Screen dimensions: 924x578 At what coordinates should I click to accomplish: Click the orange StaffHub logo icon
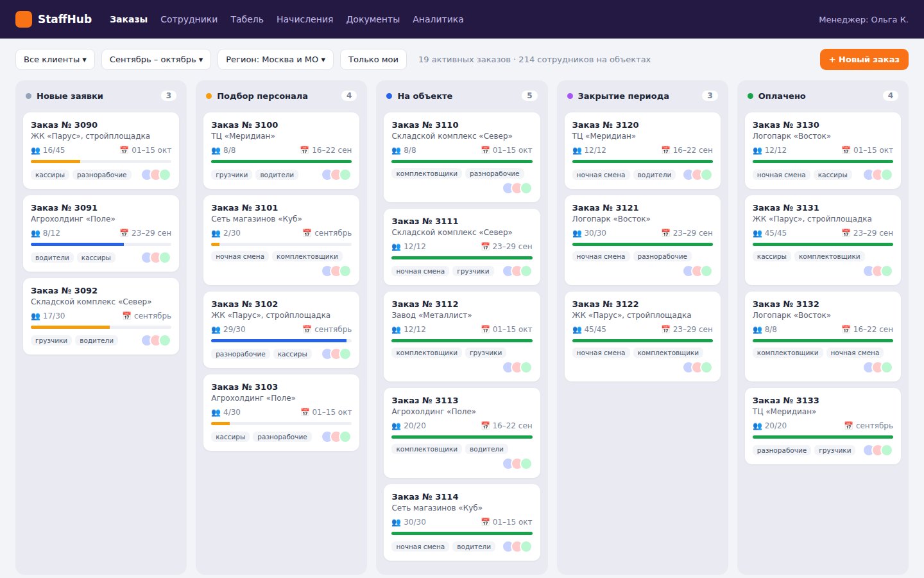pyautogui.click(x=24, y=19)
